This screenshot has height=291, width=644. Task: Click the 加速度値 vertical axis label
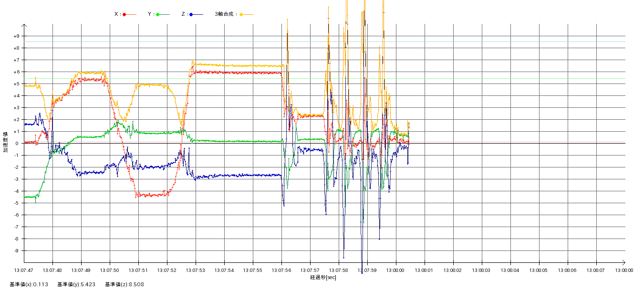tap(6, 142)
